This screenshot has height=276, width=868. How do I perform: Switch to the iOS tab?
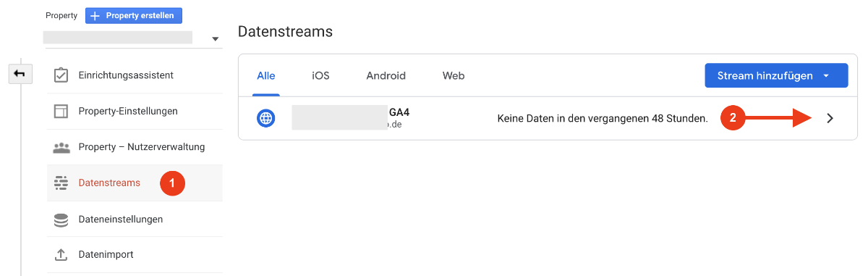pos(320,75)
